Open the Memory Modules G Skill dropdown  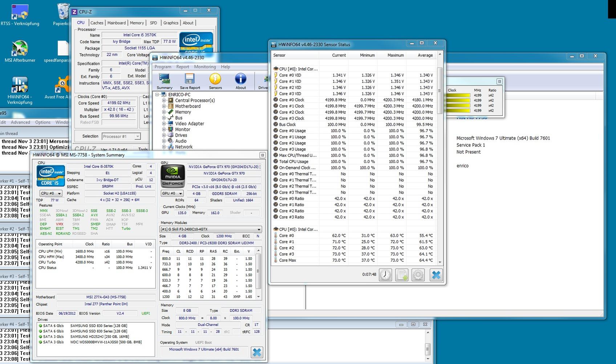(x=211, y=229)
